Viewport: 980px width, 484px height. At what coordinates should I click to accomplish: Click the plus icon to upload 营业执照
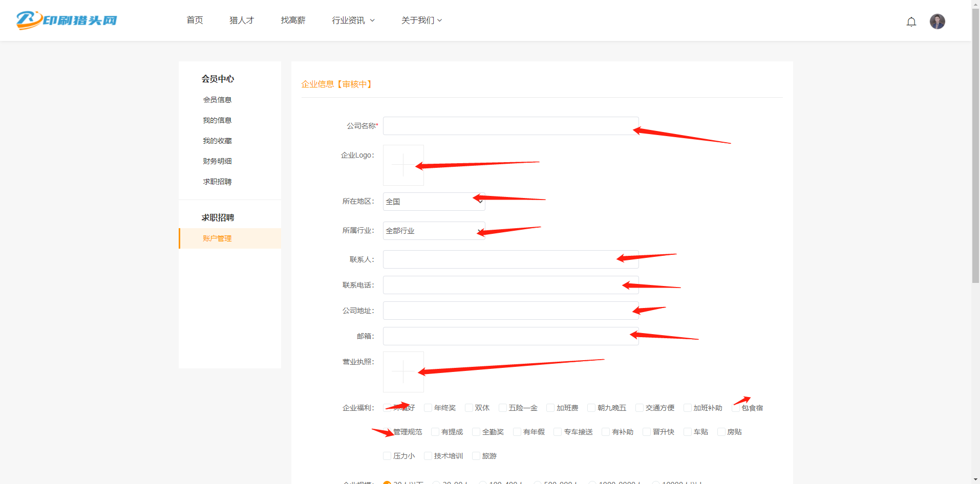(x=403, y=371)
